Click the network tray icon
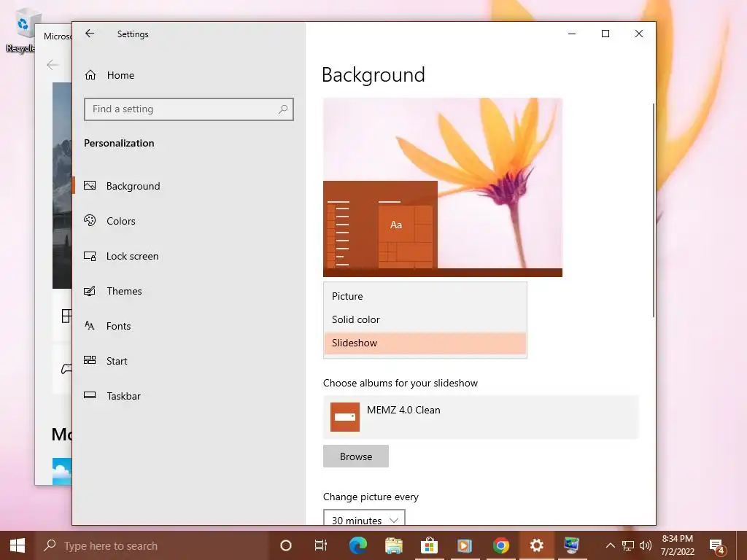 tap(628, 545)
